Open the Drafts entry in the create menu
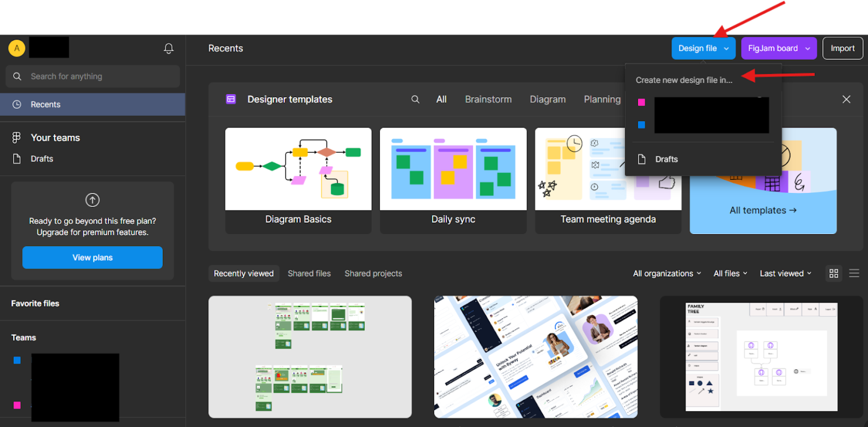Image resolution: width=868 pixels, height=427 pixels. (x=667, y=159)
